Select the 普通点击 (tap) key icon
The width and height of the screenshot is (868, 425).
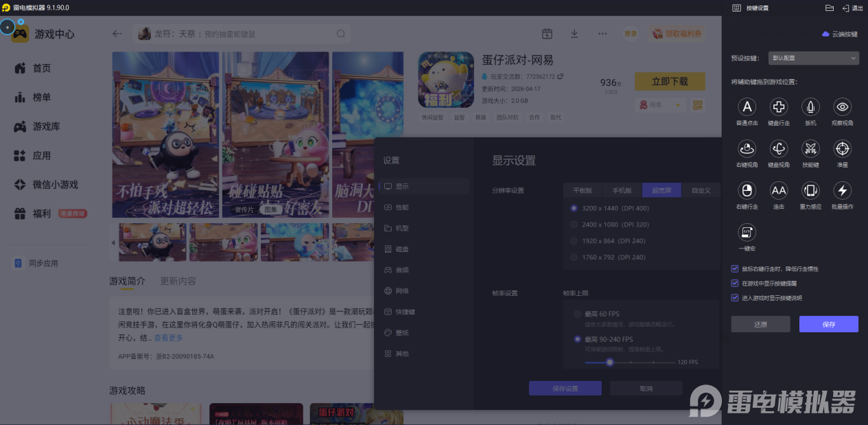[x=747, y=106]
